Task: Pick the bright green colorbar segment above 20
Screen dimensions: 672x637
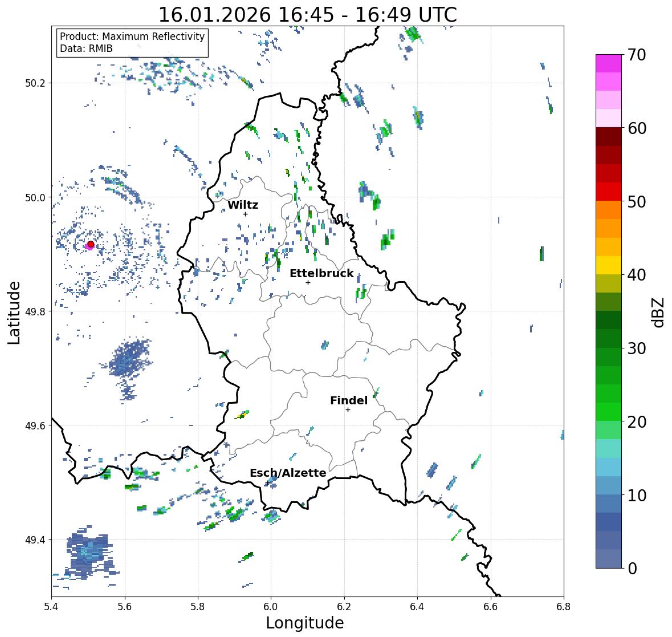Action: point(609,412)
